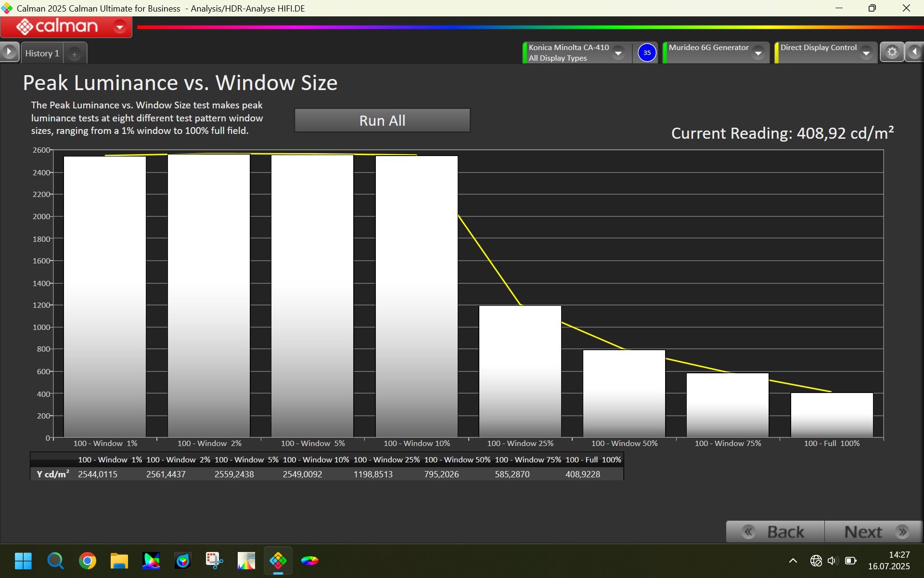Click the 100 - Full 100% bar
The width and height of the screenshot is (924, 578).
(x=832, y=415)
